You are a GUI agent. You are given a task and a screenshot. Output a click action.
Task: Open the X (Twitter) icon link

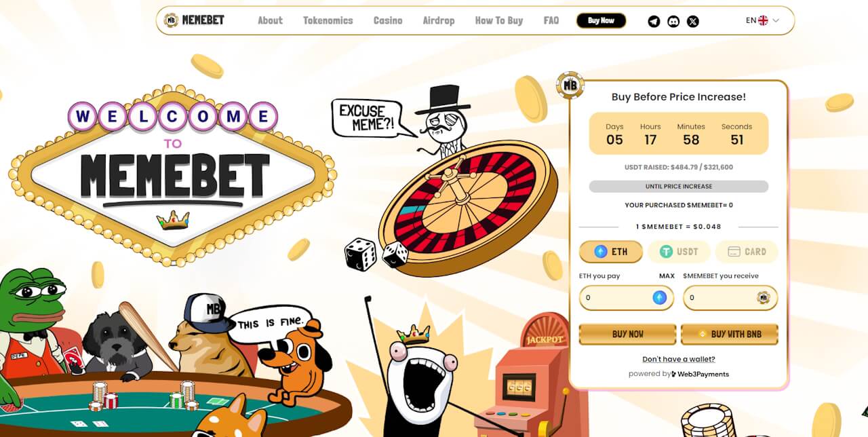click(692, 21)
